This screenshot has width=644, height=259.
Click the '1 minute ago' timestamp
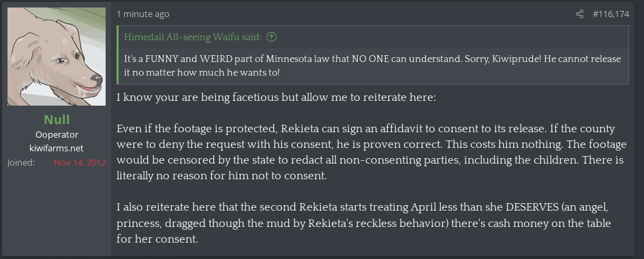143,14
